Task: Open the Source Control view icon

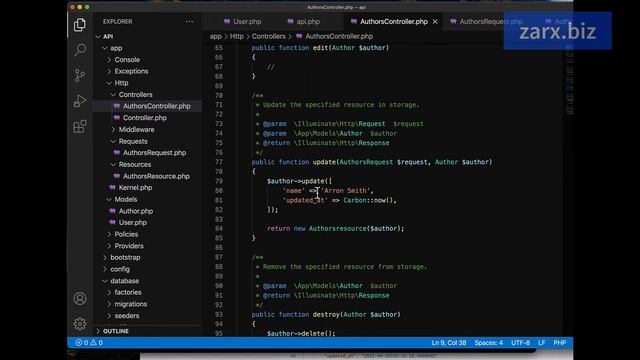Action: click(x=80, y=76)
